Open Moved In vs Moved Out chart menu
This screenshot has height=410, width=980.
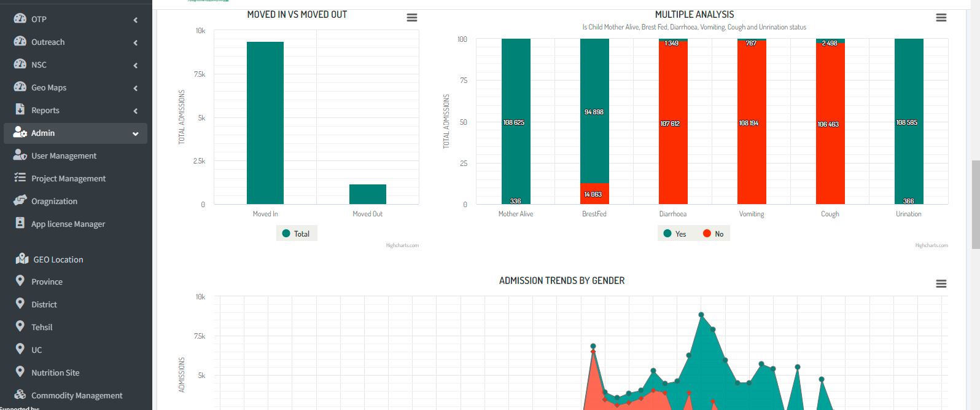[412, 18]
